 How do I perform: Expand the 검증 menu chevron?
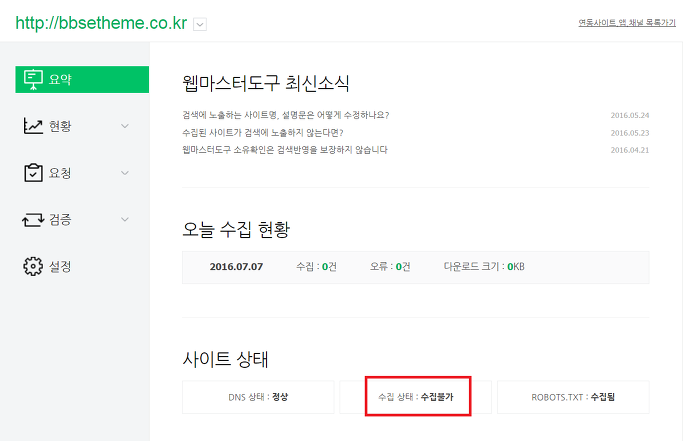coord(125,219)
